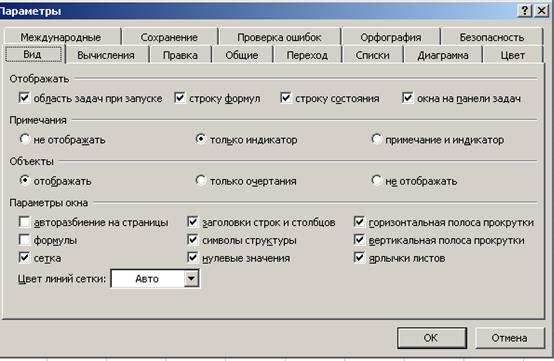Select не отображать under Примечания
Image resolution: width=554 pixels, height=361 pixels.
click(x=24, y=139)
